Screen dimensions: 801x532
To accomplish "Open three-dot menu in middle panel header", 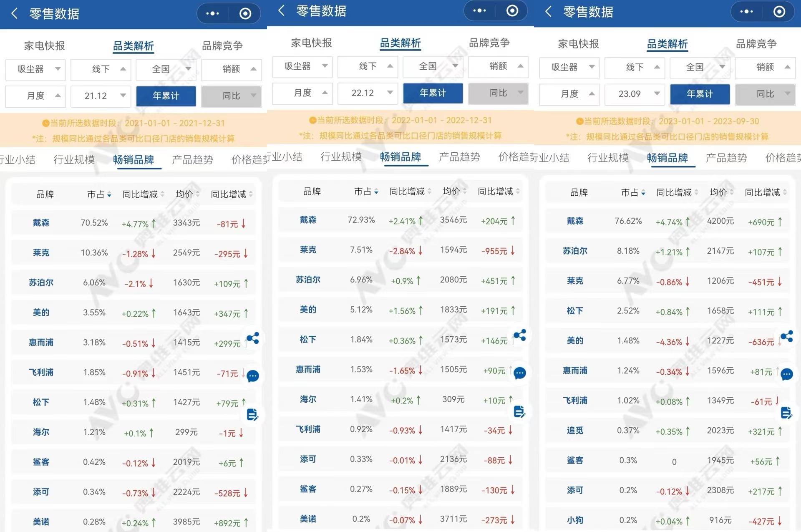I will 479,11.
